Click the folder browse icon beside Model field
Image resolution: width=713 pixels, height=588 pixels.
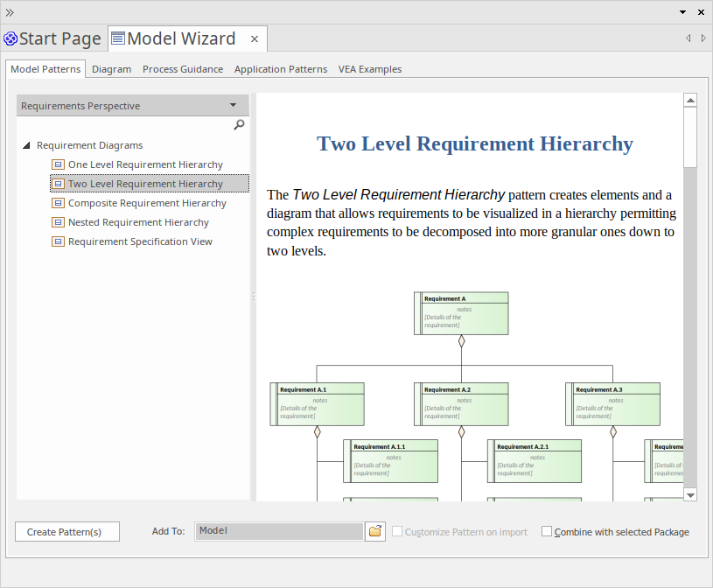[375, 531]
